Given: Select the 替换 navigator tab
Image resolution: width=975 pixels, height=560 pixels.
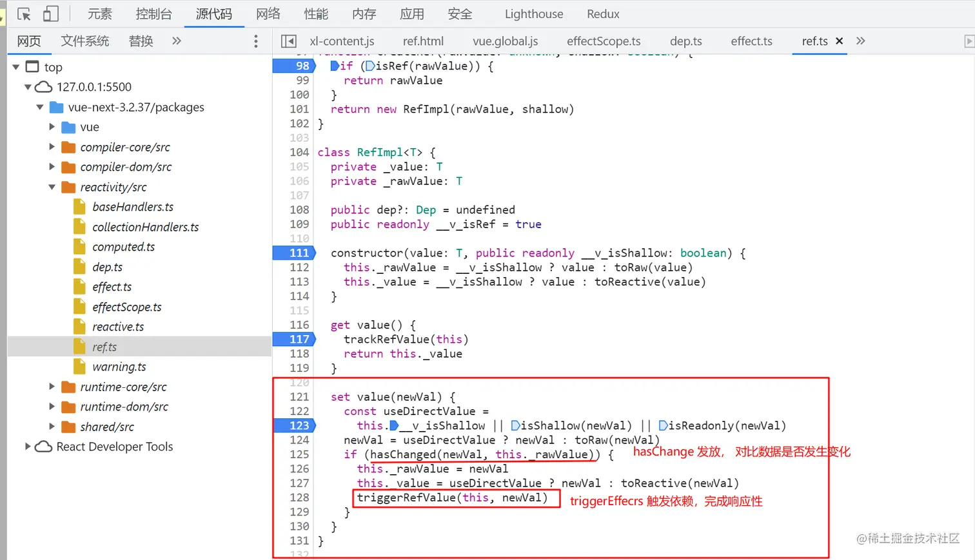Looking at the screenshot, I should coord(141,41).
